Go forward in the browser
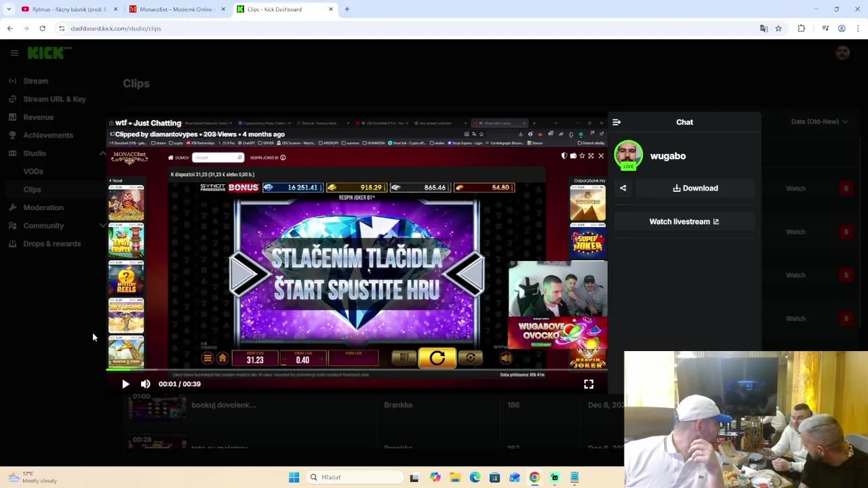The height and width of the screenshot is (488, 868). [26, 28]
